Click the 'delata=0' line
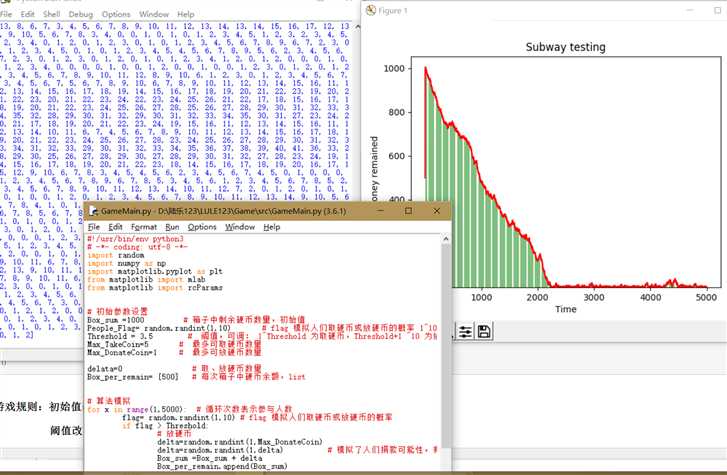727x475 pixels. click(105, 369)
